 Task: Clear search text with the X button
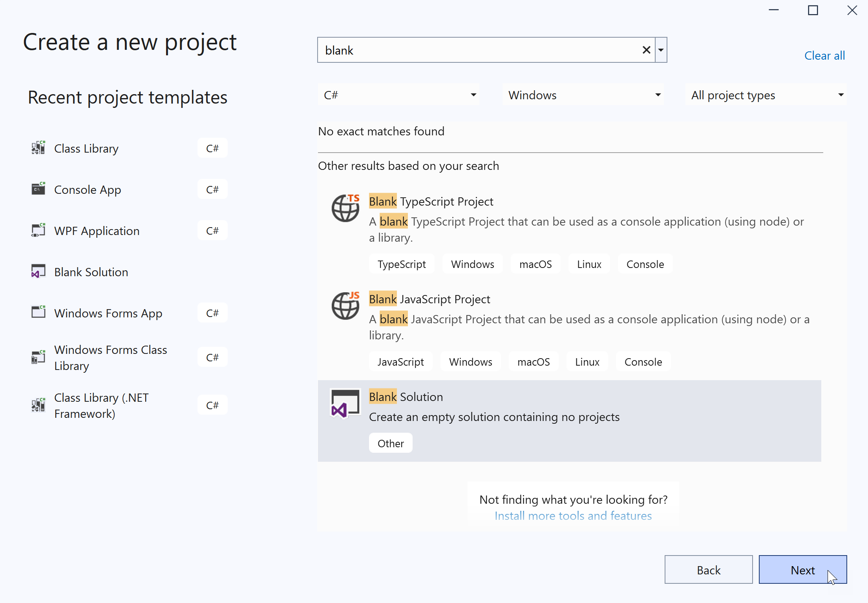[646, 50]
